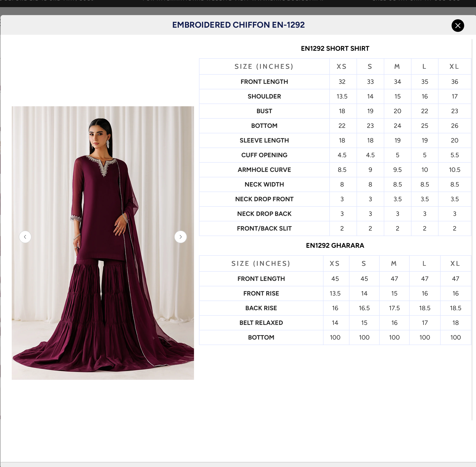Viewport: 476px width, 467px height.
Task: Click the 'NECK DROP BACK' row label
Action: (264, 214)
